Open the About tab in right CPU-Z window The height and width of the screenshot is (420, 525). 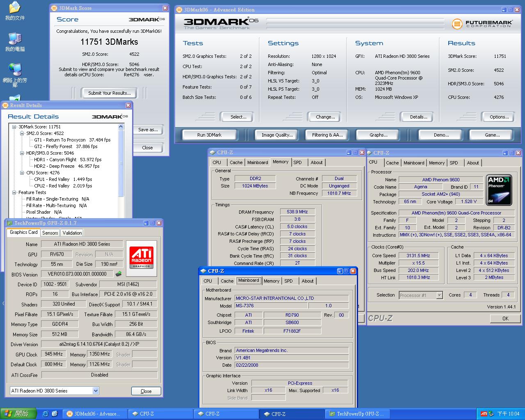pyautogui.click(x=473, y=163)
